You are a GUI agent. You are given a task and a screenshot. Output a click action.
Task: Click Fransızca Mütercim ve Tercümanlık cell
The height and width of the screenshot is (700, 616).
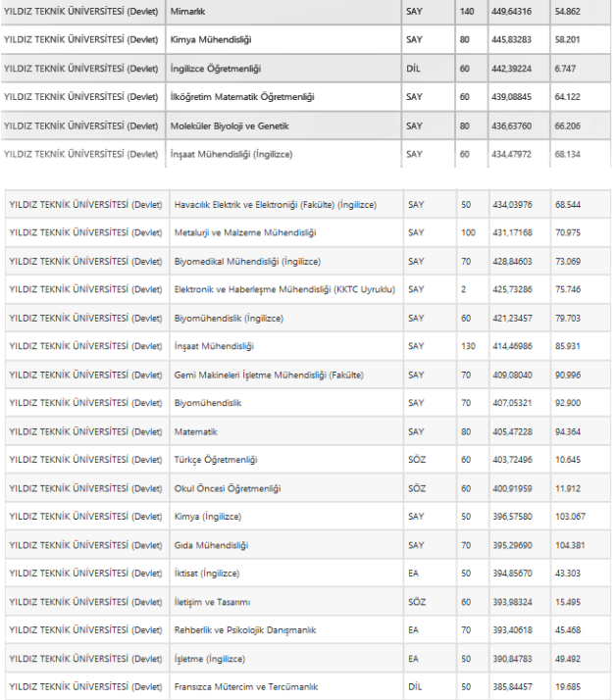pos(245,686)
